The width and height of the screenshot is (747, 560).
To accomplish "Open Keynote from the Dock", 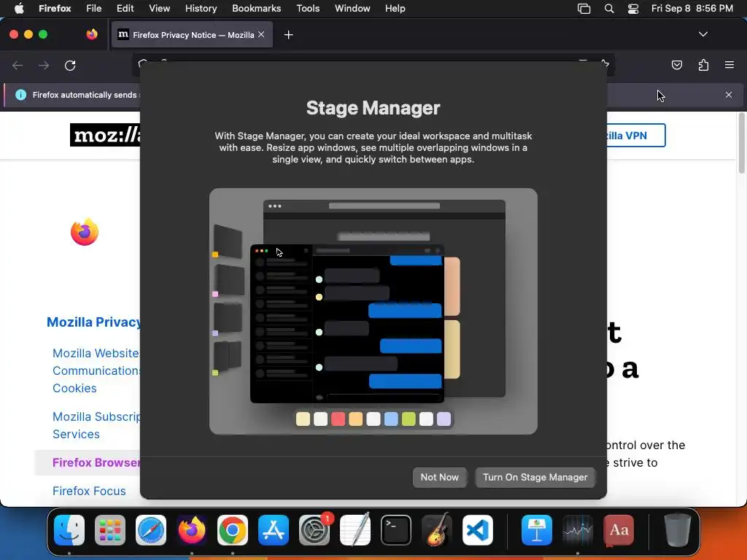I will [537, 530].
